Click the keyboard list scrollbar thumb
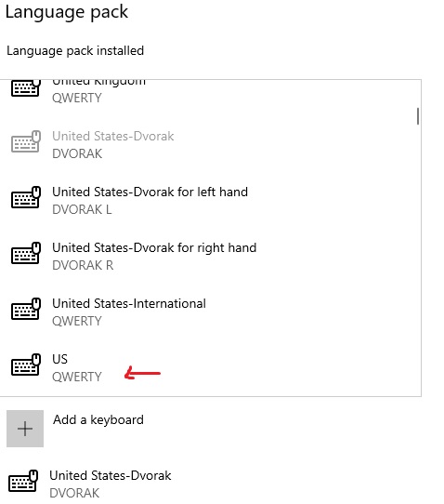The image size is (444, 504). [x=418, y=116]
